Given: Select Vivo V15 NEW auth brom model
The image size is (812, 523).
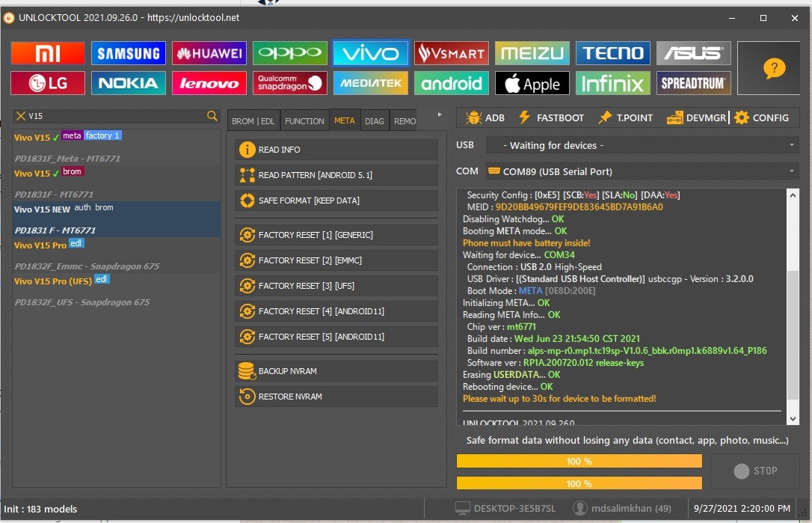Looking at the screenshot, I should click(117, 219).
